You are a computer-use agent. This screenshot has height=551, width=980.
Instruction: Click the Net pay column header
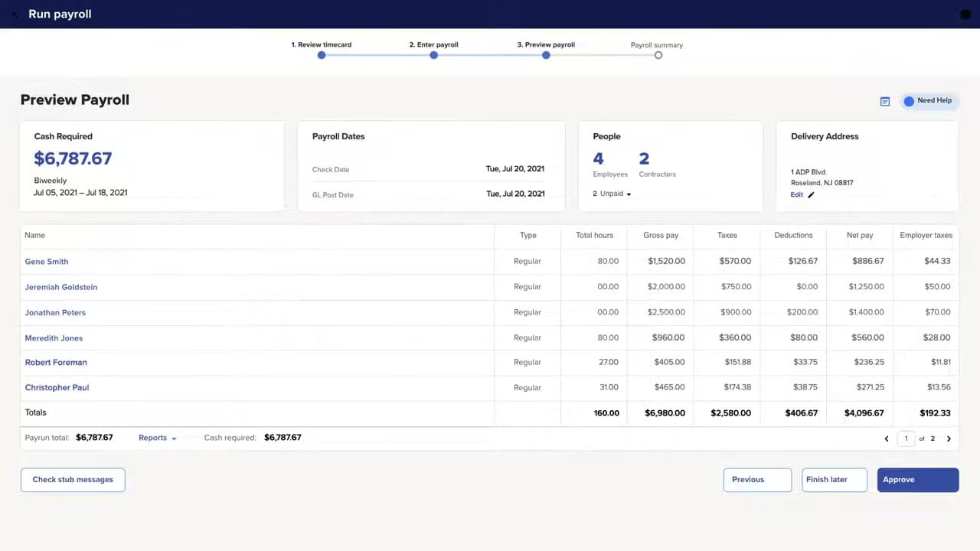860,236
